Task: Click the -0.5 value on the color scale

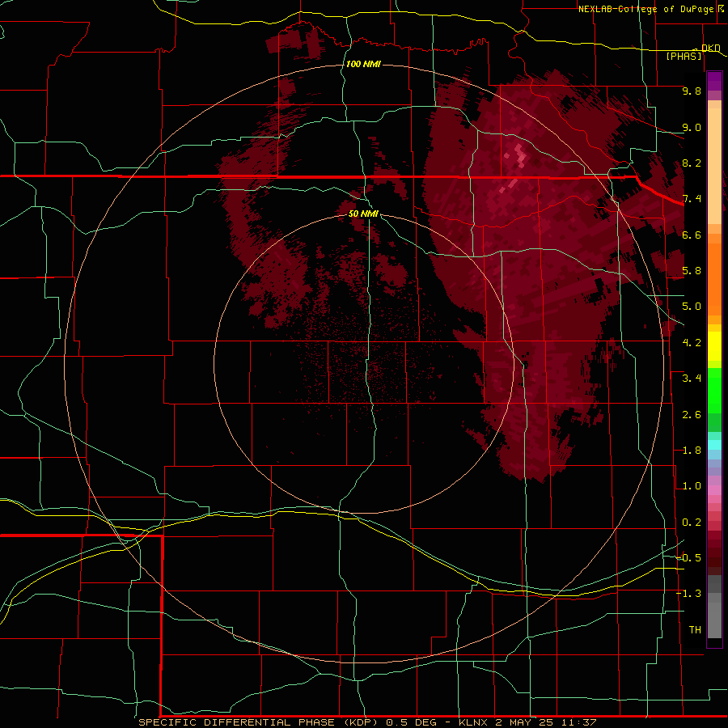Action: point(688,557)
